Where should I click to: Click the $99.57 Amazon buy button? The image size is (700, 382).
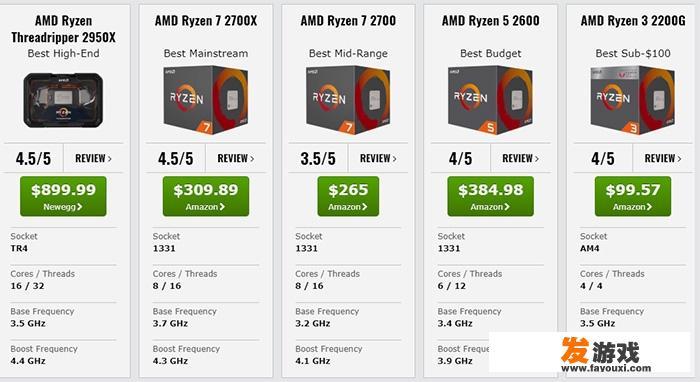pyautogui.click(x=633, y=196)
